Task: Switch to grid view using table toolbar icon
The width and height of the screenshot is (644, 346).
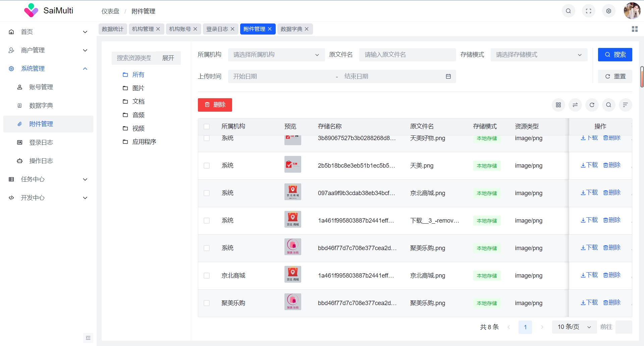Action: [x=558, y=105]
